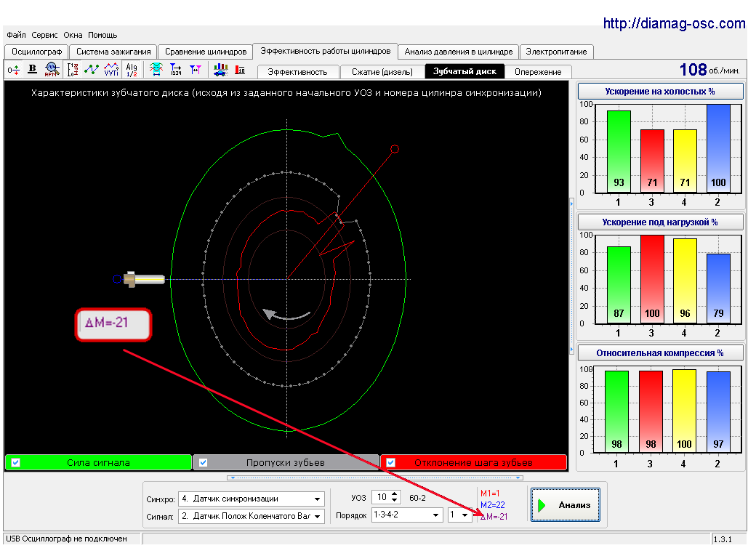Switch to the Анализ давления в цилиндре tab

point(459,52)
